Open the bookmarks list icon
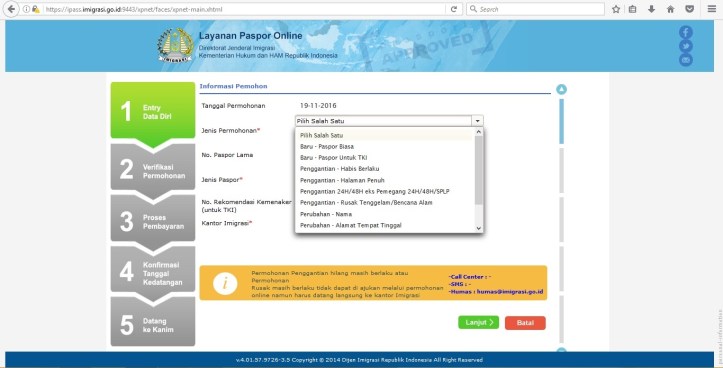Viewport: 723px width, 368px height. 633,9
